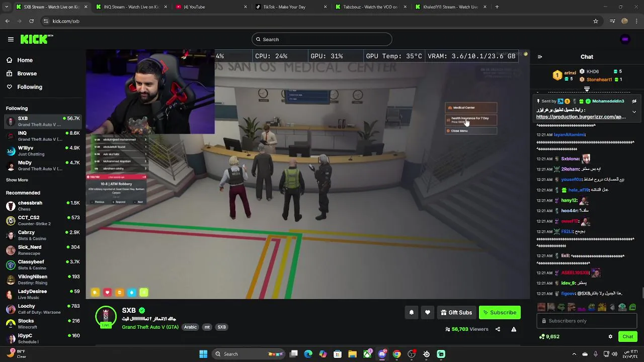Viewport: 644px width, 362px height.
Task: Send message with Chat button
Action: [627, 336]
